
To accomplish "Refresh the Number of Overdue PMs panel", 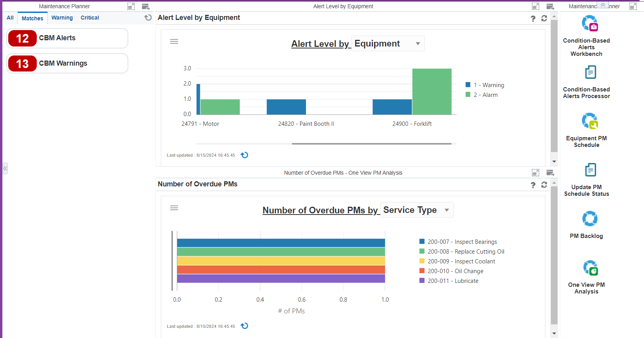I will tap(544, 185).
